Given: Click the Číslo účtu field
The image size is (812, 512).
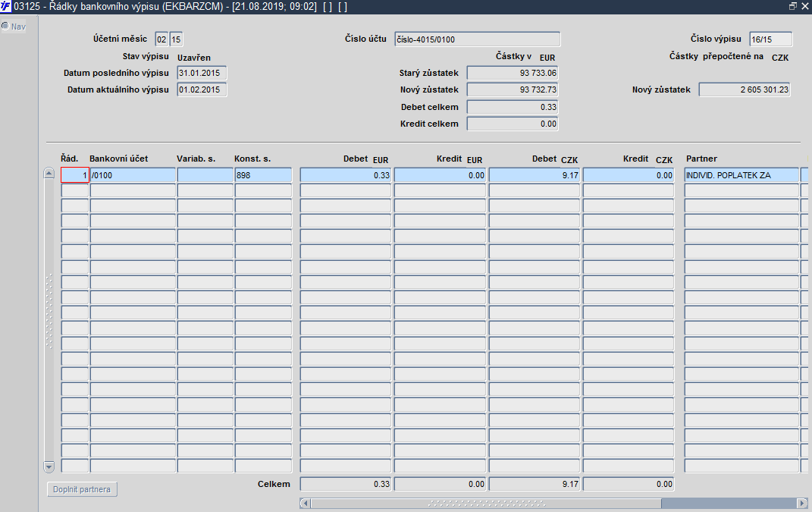Looking at the screenshot, I should tap(478, 39).
